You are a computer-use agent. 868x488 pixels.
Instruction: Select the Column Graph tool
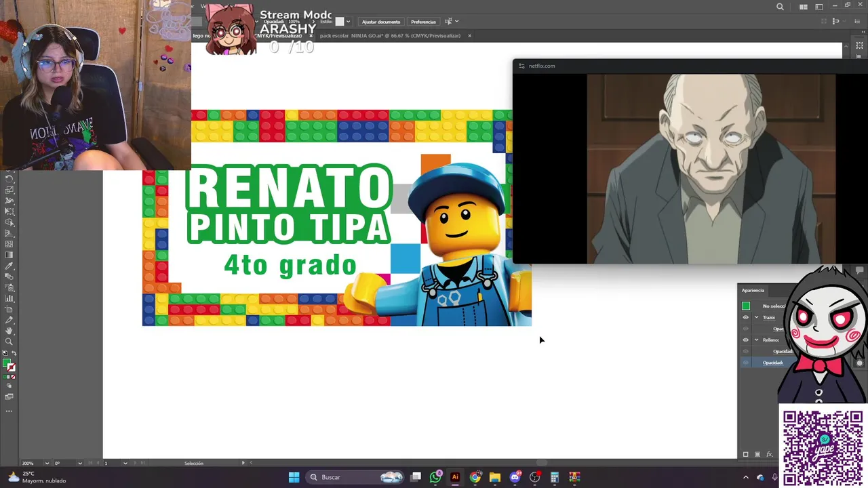coord(9,298)
